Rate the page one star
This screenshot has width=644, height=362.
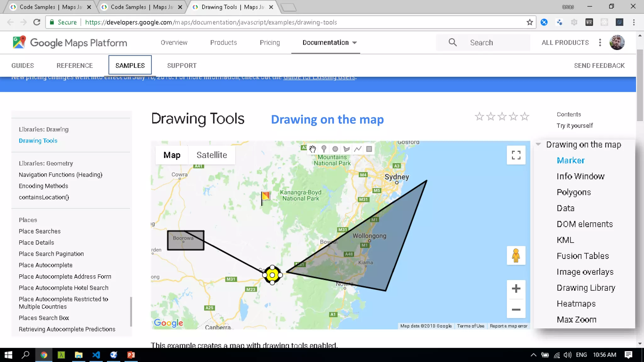coord(479,117)
